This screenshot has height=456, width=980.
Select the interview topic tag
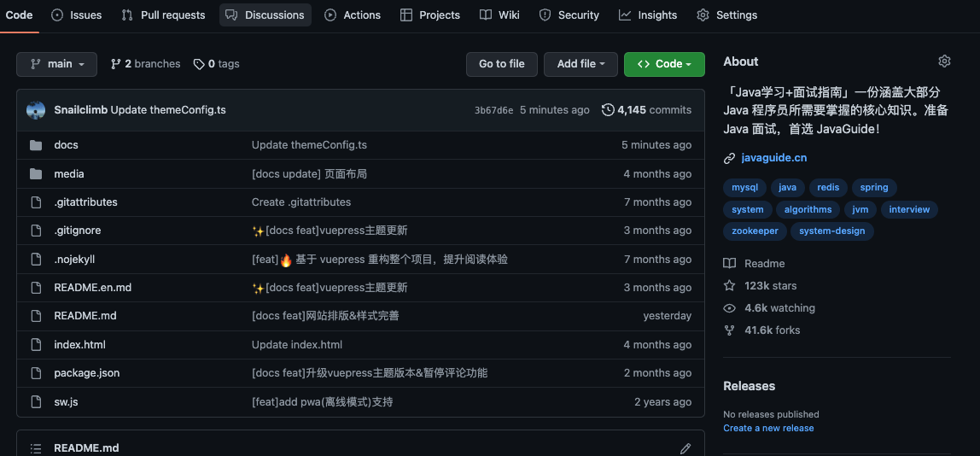coord(909,209)
